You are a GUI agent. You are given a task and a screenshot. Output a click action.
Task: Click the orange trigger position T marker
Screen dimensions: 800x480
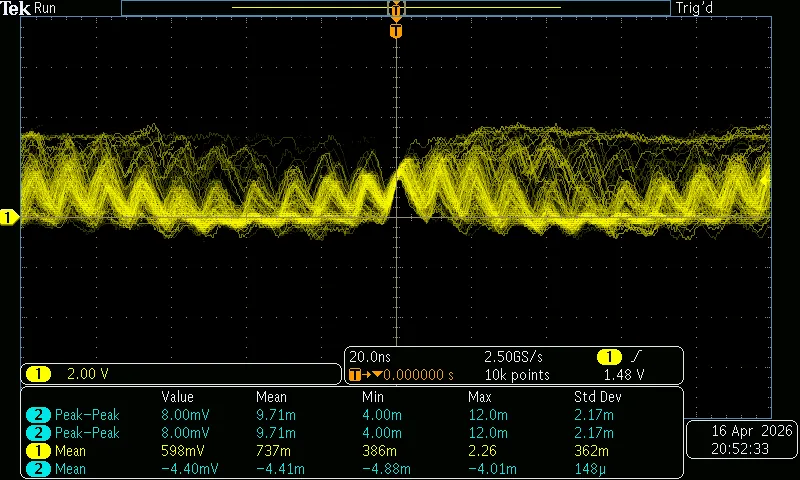point(396,32)
